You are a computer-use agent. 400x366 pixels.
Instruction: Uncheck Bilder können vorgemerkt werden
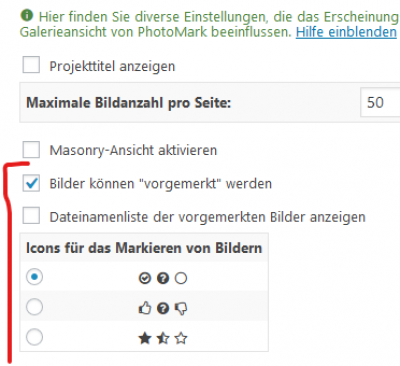(x=31, y=183)
